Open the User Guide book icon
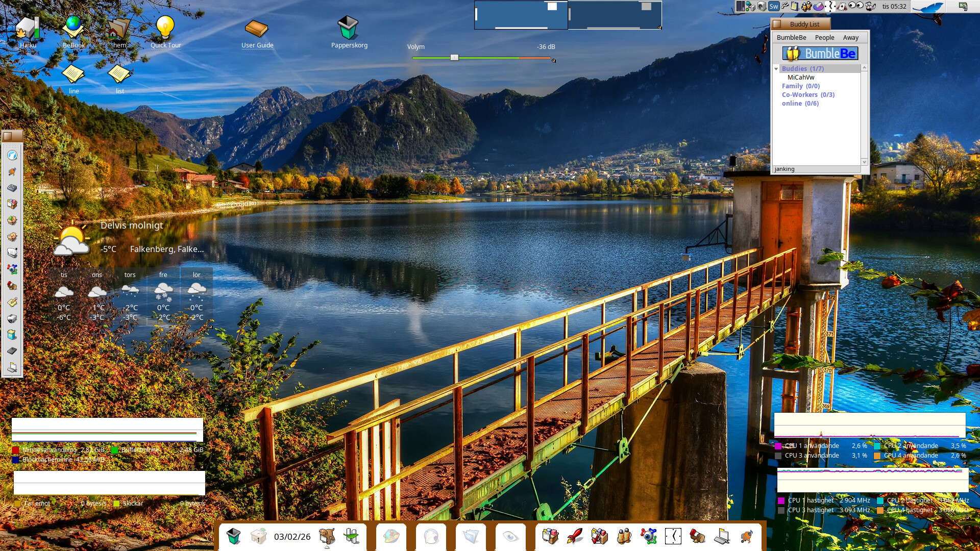The image size is (980, 551). (257, 29)
